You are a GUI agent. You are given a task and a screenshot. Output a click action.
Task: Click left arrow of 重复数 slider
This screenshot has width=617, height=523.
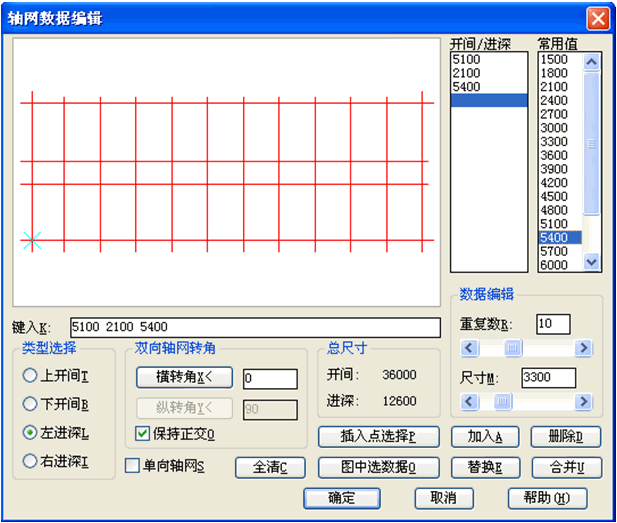tap(467, 348)
